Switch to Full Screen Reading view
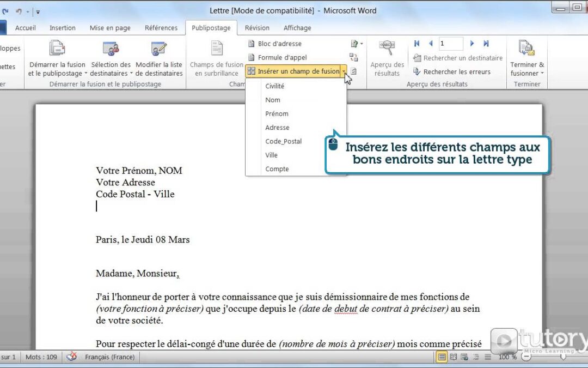This screenshot has height=368, width=588. (x=454, y=357)
